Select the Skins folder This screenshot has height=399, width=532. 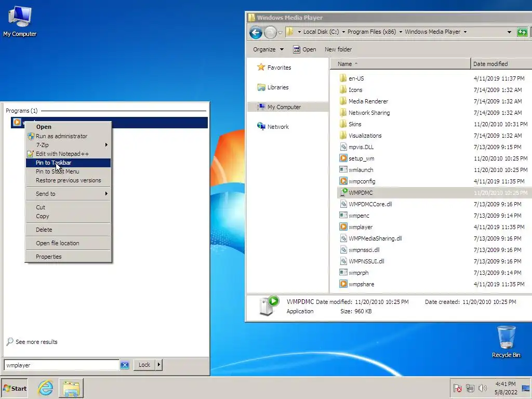[x=354, y=124]
